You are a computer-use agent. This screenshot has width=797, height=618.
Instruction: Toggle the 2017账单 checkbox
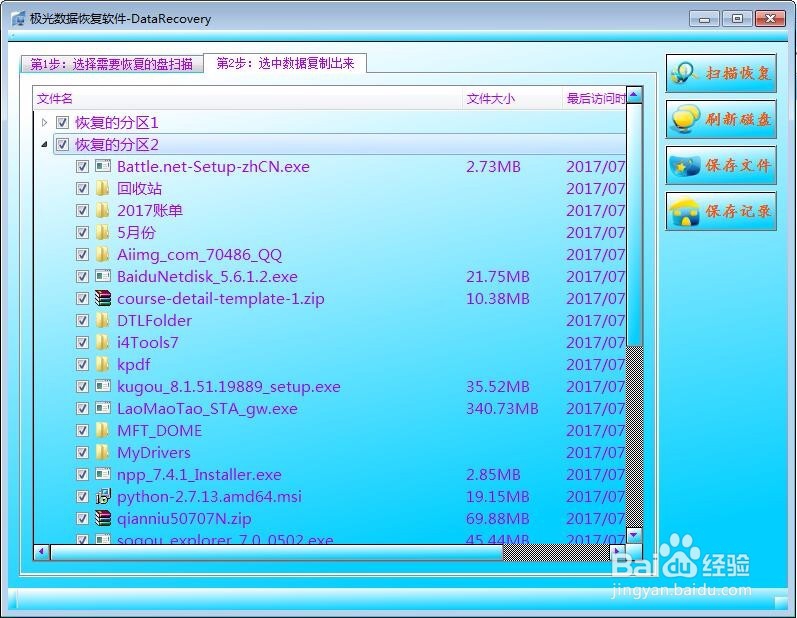[x=82, y=210]
